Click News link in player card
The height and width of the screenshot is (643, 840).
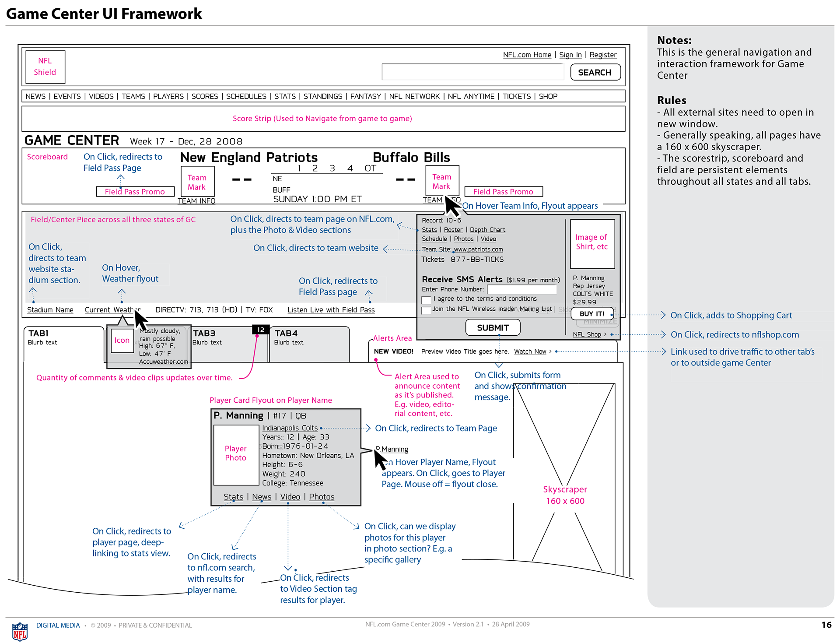pyautogui.click(x=262, y=497)
